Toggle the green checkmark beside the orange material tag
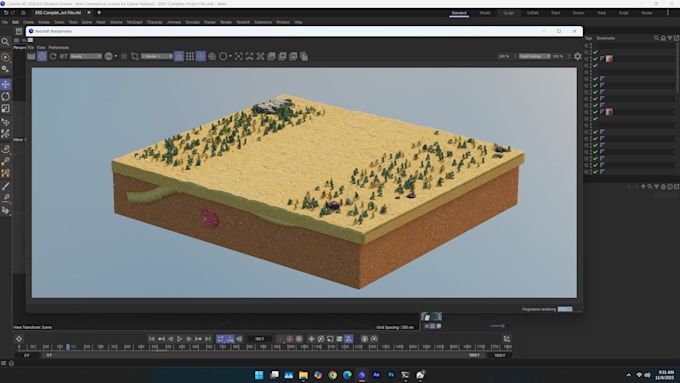Viewport: 680px width, 383px height. pyautogui.click(x=595, y=59)
